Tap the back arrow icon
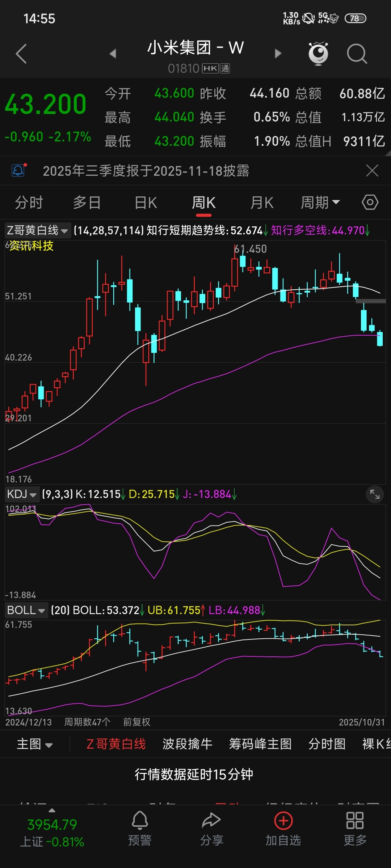The height and width of the screenshot is (868, 391). tap(21, 54)
